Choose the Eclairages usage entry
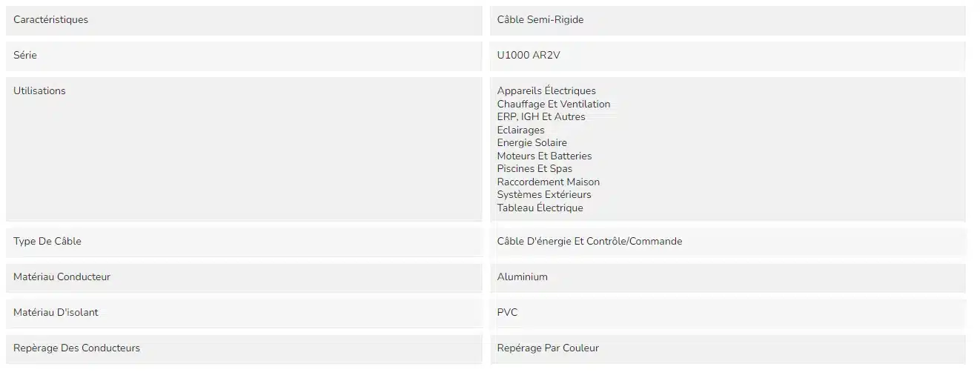This screenshot has height=381, width=980. 520,130
